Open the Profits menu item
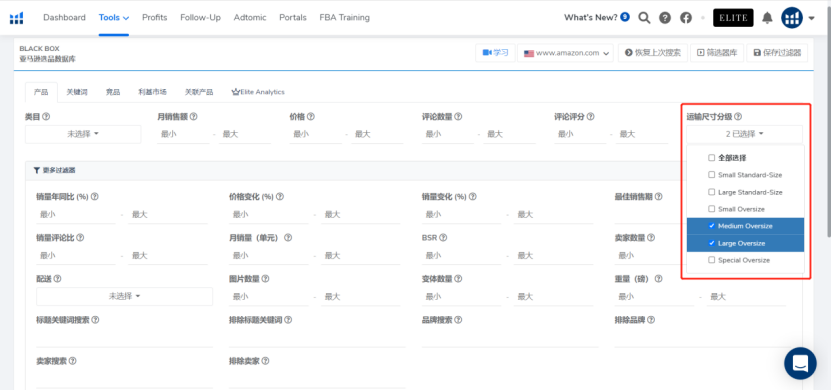 click(x=155, y=17)
